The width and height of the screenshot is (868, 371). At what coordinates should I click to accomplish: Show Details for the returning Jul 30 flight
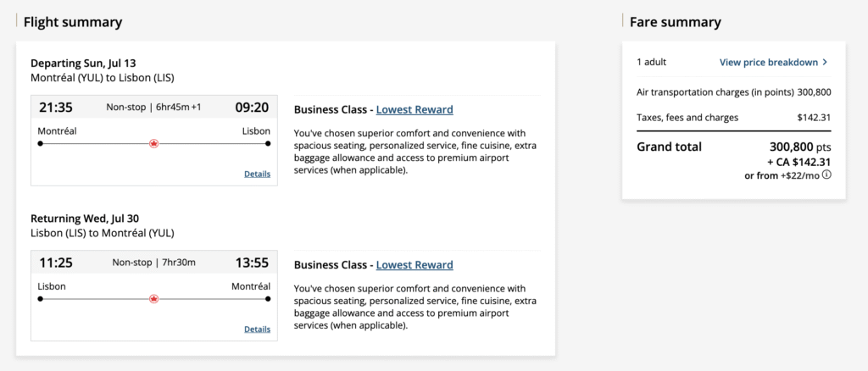[257, 329]
